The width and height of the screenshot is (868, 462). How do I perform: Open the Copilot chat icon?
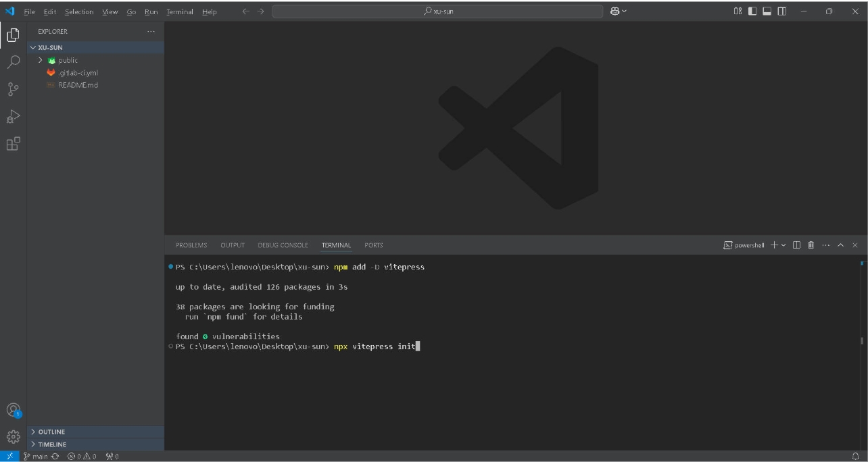(x=614, y=11)
